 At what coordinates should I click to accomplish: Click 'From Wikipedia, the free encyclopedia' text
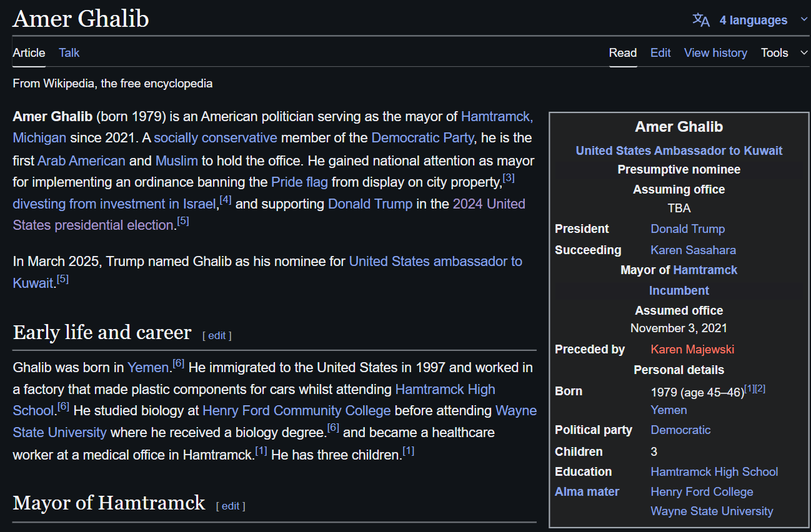click(112, 83)
